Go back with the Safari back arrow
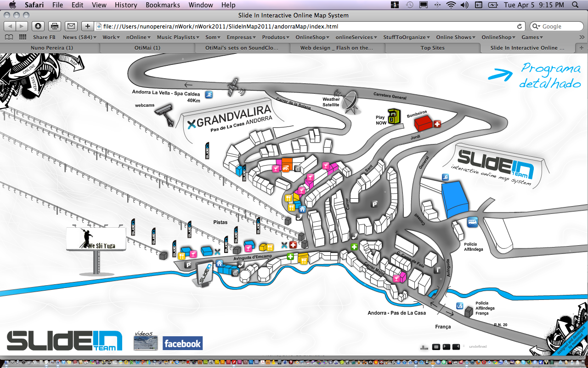The width and height of the screenshot is (588, 368). pyautogui.click(x=10, y=26)
